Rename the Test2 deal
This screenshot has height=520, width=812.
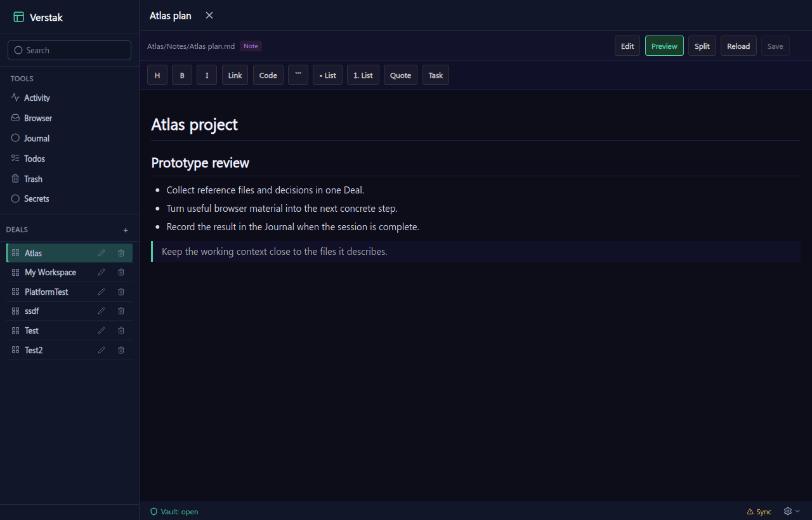point(101,350)
